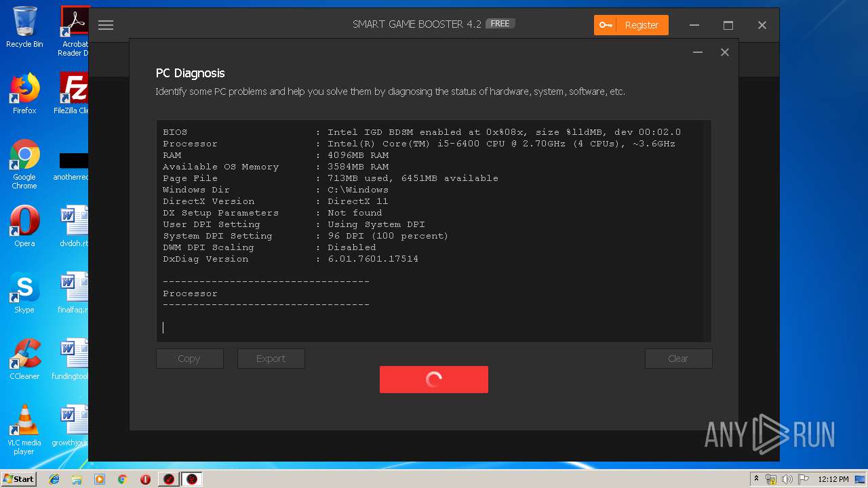Open Chrome from the taskbar

click(x=122, y=479)
